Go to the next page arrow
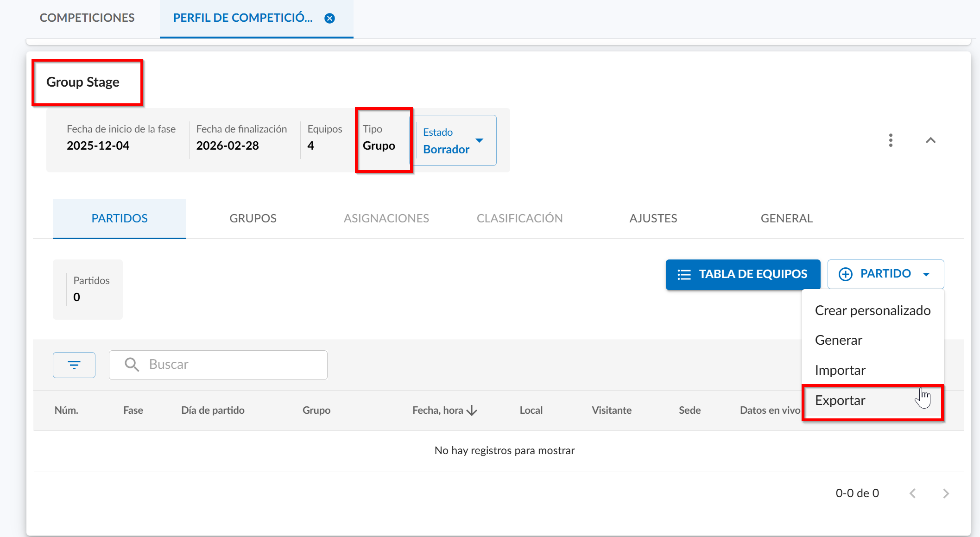 (x=946, y=493)
